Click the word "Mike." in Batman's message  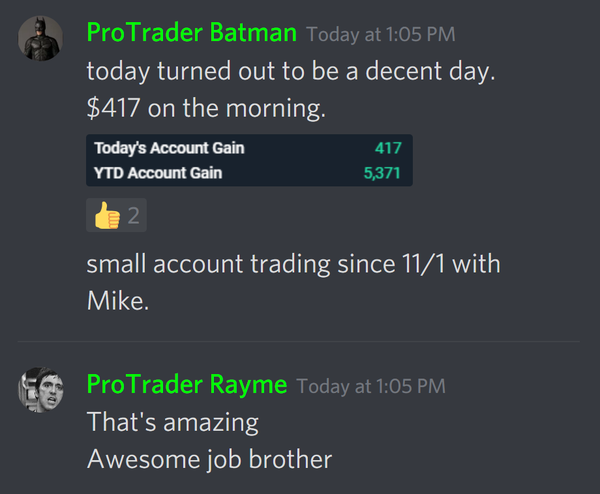pos(117,300)
